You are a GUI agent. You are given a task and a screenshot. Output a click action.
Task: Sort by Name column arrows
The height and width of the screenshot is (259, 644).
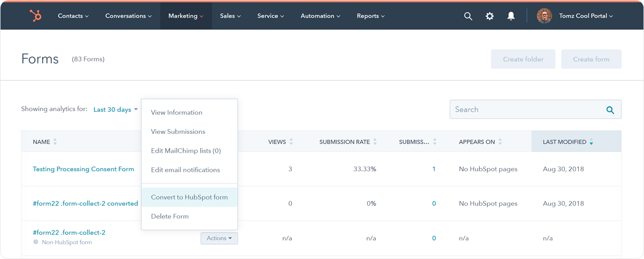pyautogui.click(x=55, y=142)
